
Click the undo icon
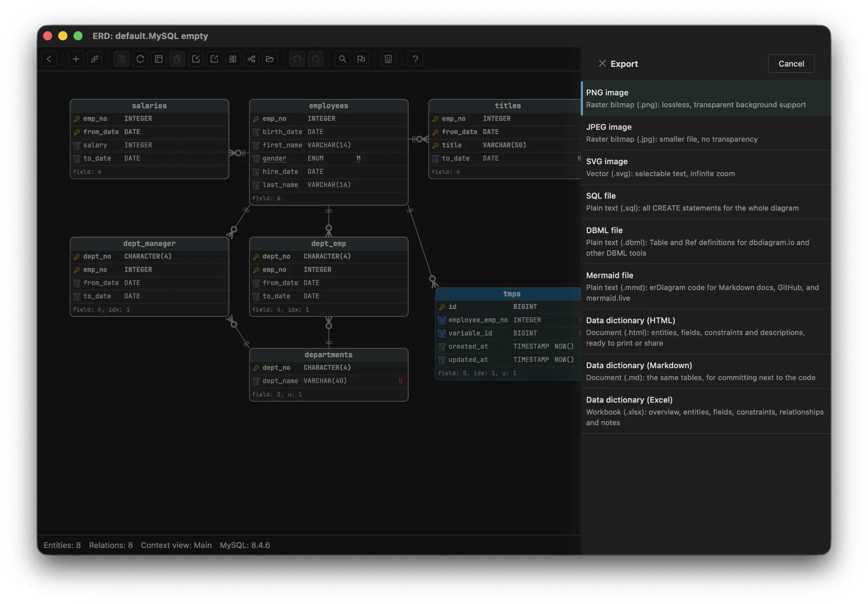297,59
